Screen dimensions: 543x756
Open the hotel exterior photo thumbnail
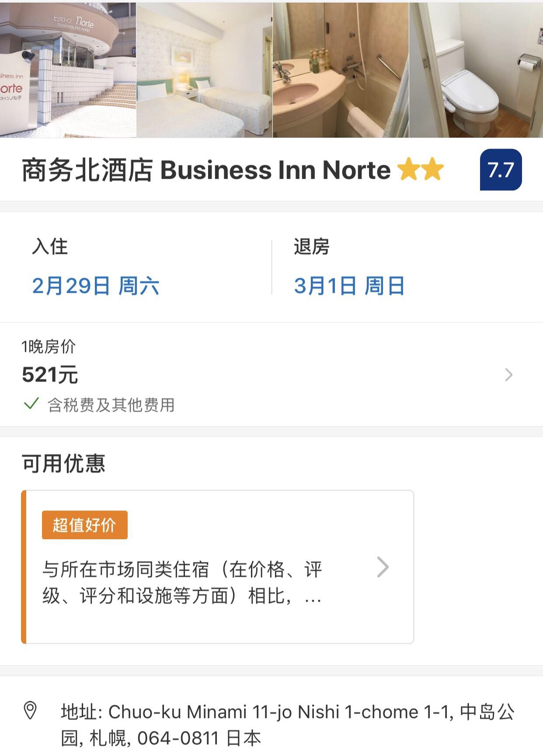point(68,70)
